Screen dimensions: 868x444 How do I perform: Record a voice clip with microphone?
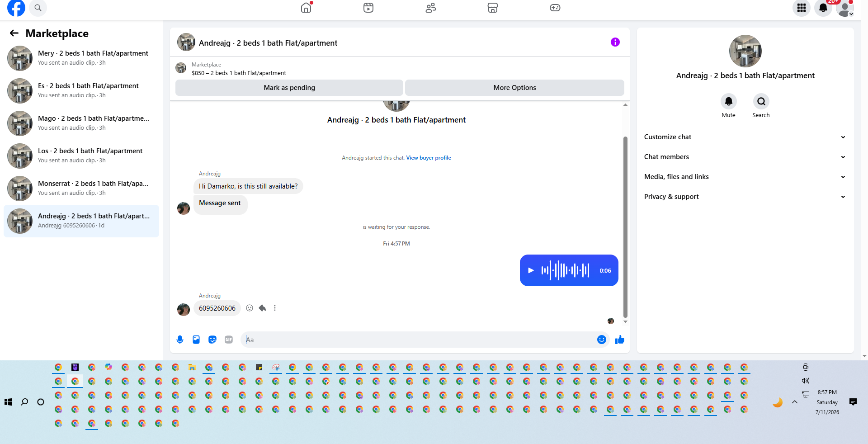[180, 340]
